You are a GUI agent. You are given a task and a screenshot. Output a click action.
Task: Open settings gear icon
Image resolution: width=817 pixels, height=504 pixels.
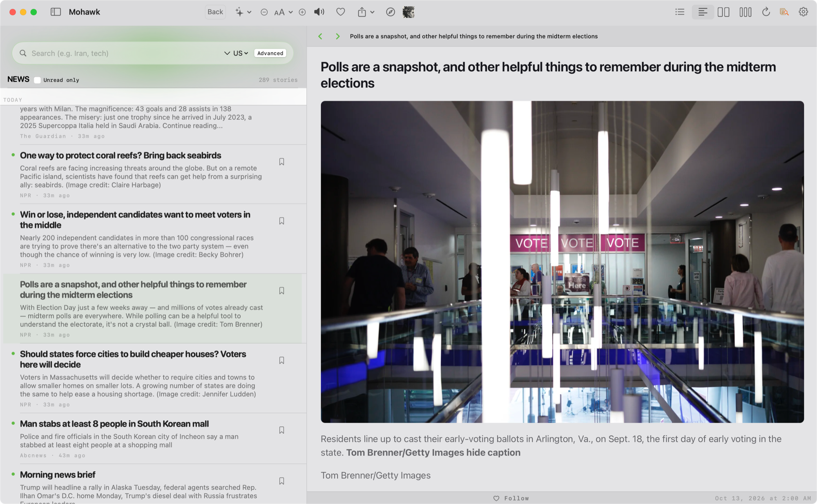804,12
